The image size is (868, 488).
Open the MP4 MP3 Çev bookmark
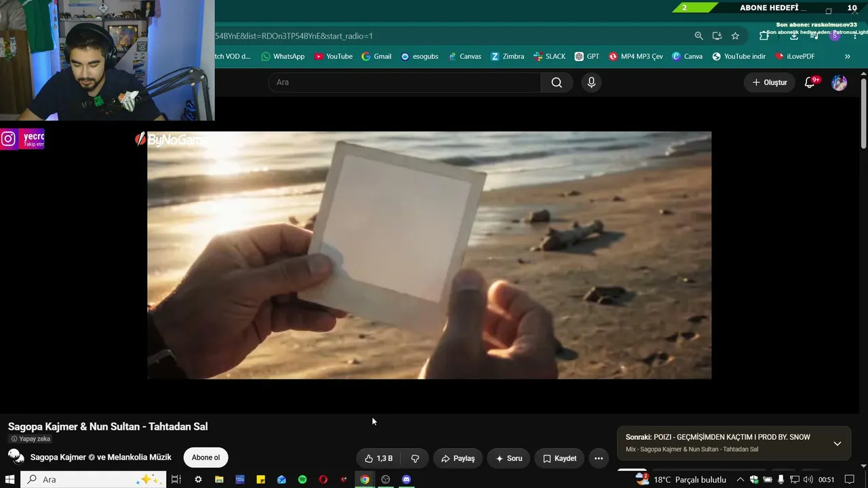point(635,56)
